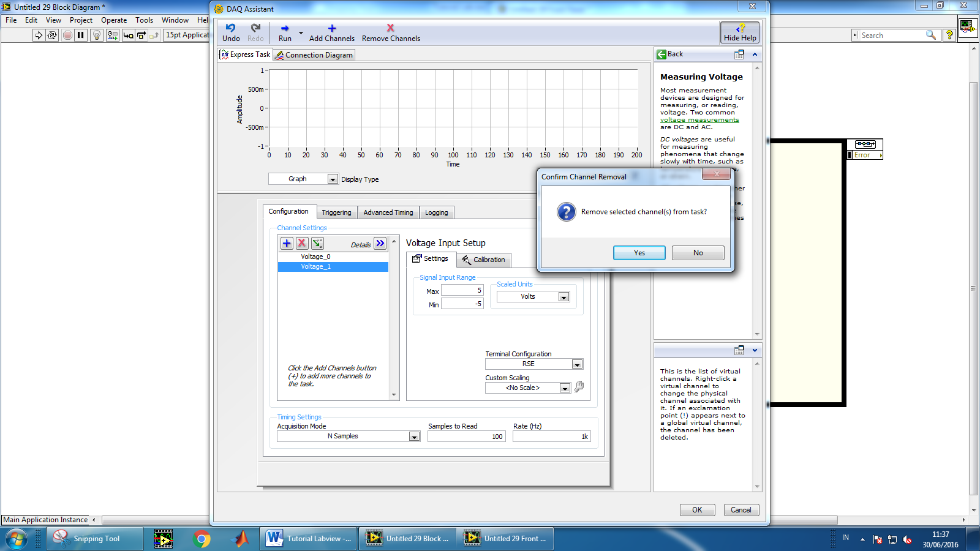Click blue plus icon in Channel Settings
Viewport: 980px width, 551px height.
(x=287, y=243)
